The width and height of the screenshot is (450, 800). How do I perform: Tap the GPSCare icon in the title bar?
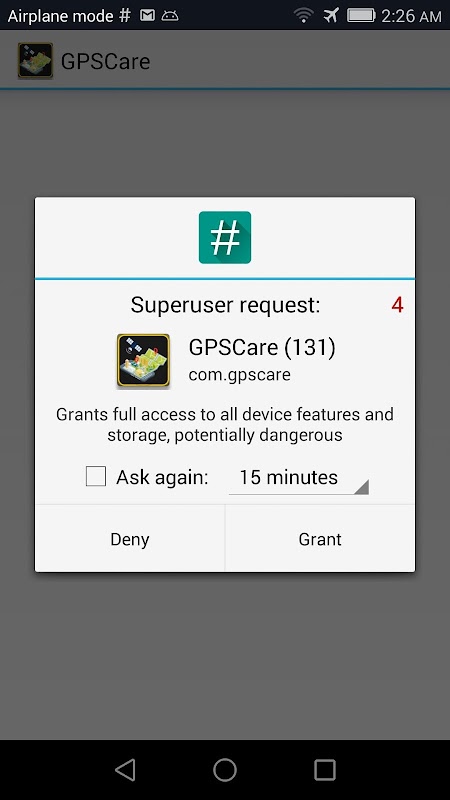35,61
